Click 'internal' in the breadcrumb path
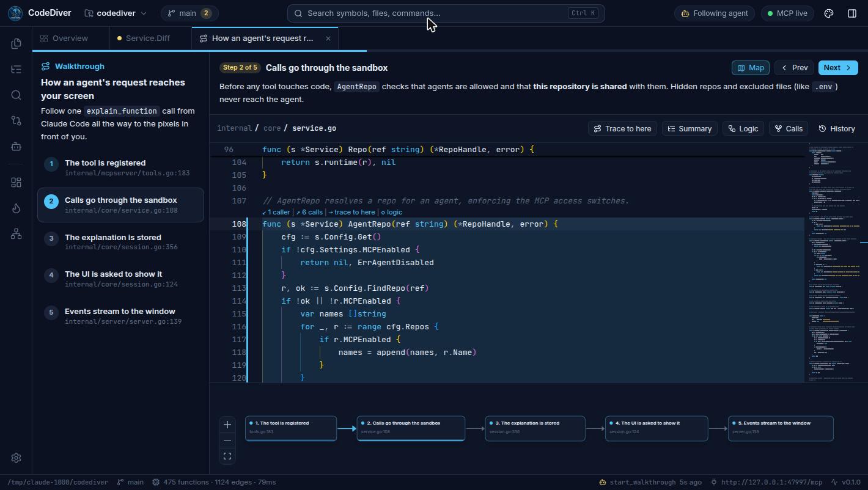Viewport: 868px width, 490px height. (x=234, y=128)
